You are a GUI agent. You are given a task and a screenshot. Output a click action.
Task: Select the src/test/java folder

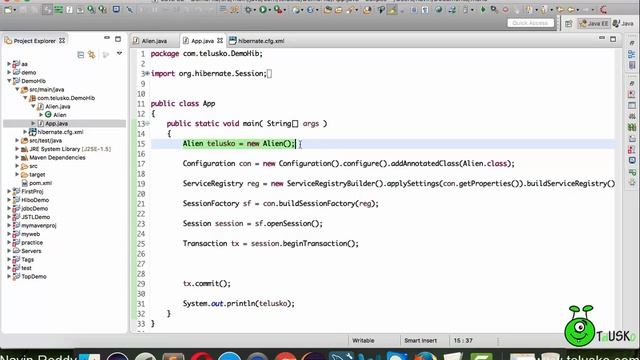coord(45,140)
